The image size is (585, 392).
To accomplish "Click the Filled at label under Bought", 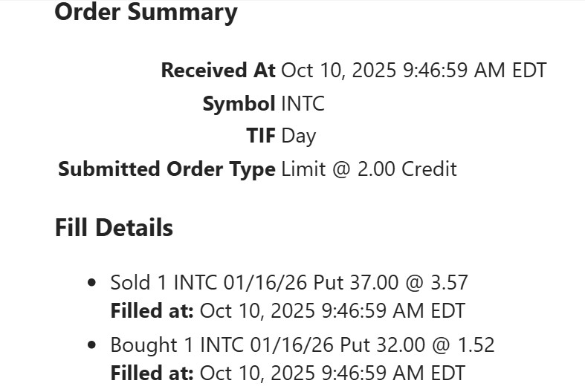I will pyautogui.click(x=152, y=373).
